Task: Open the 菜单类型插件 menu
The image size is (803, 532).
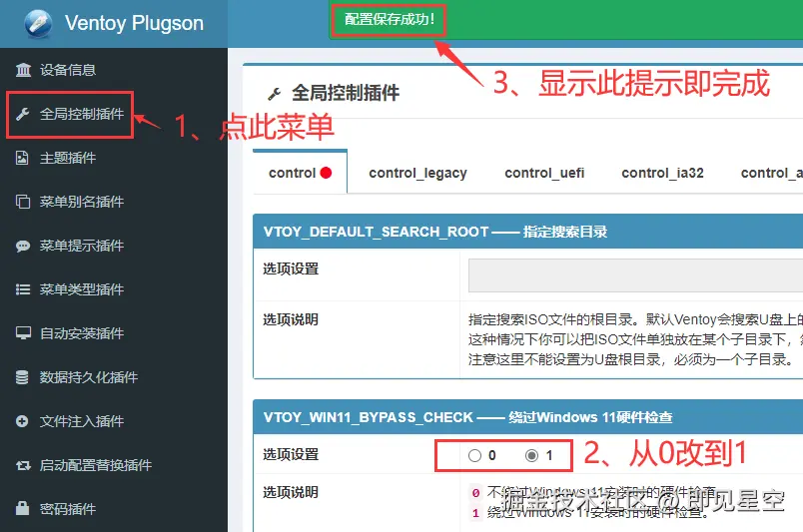Action: click(x=114, y=289)
